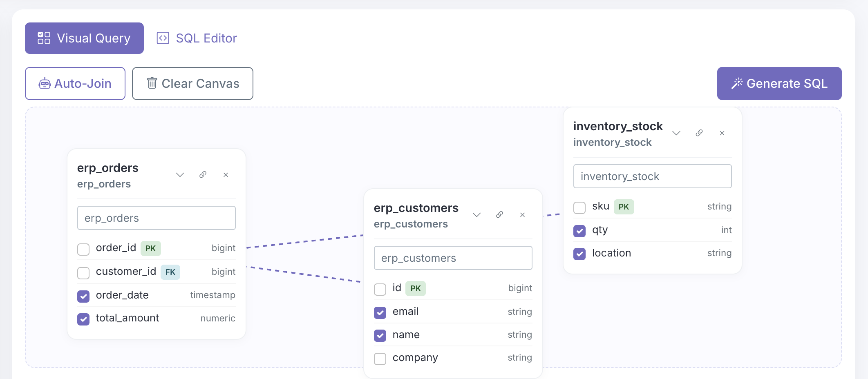Remove the erp_customers table with its X icon
This screenshot has height=379, width=868.
point(522,214)
